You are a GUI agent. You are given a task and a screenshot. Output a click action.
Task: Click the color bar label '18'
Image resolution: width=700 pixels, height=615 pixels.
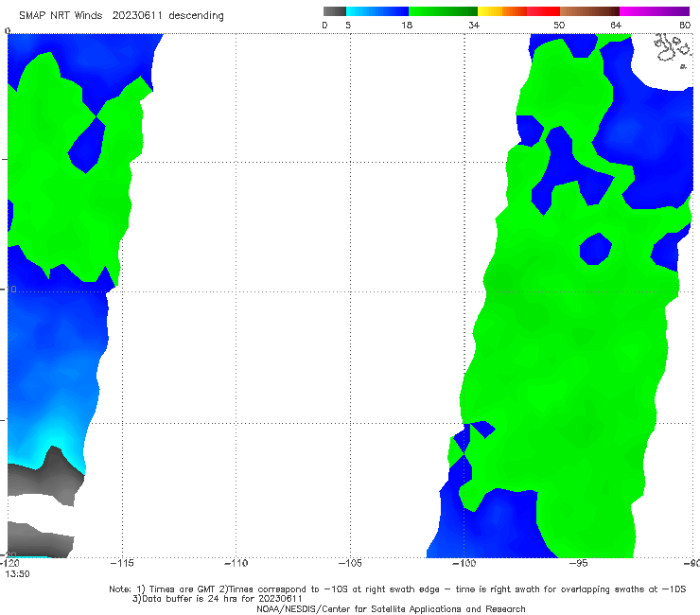(x=407, y=26)
